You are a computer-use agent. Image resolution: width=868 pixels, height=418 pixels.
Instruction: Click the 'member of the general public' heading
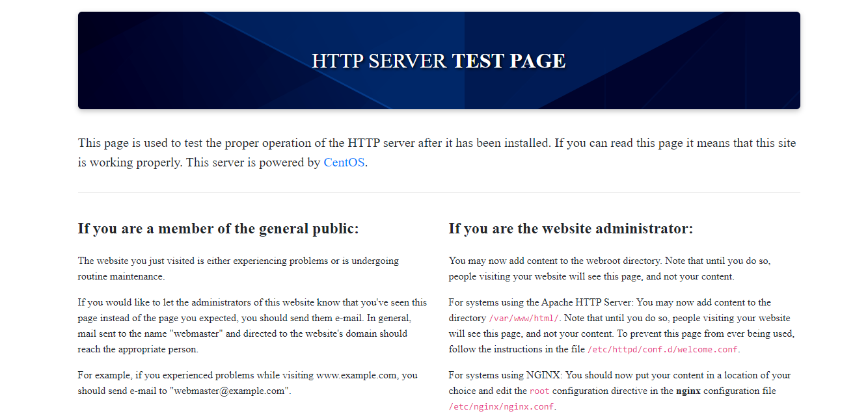click(x=218, y=229)
